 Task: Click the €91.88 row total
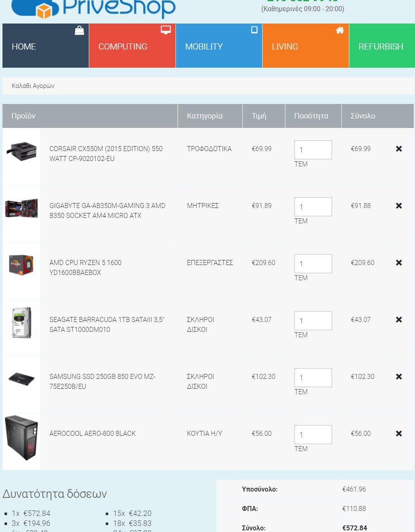tap(361, 206)
